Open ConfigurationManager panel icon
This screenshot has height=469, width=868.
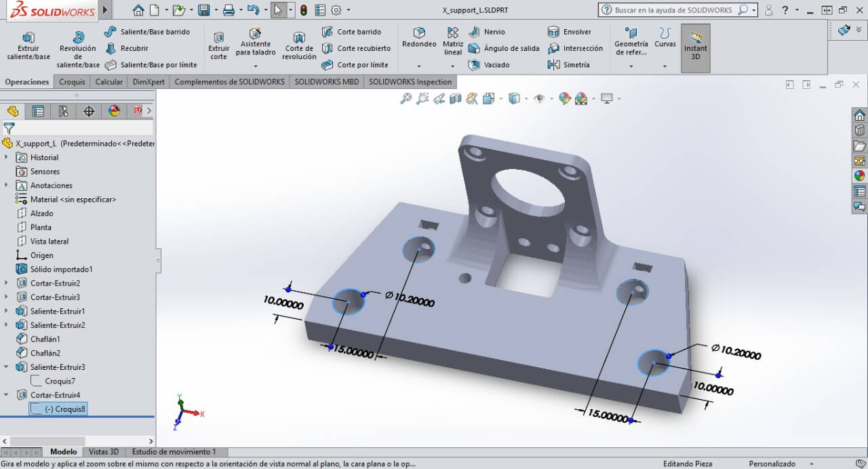click(x=63, y=111)
